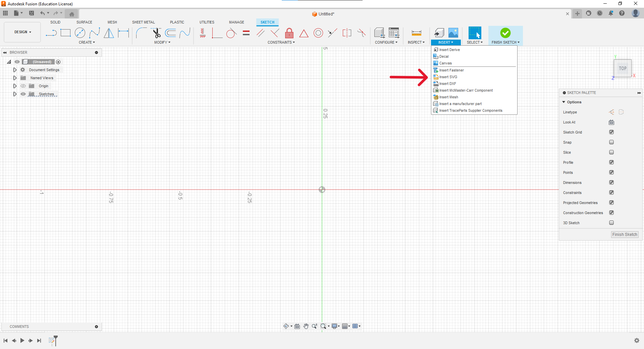Open Insert TraceParts Supplier Components
This screenshot has height=349, width=644.
coord(474,110)
